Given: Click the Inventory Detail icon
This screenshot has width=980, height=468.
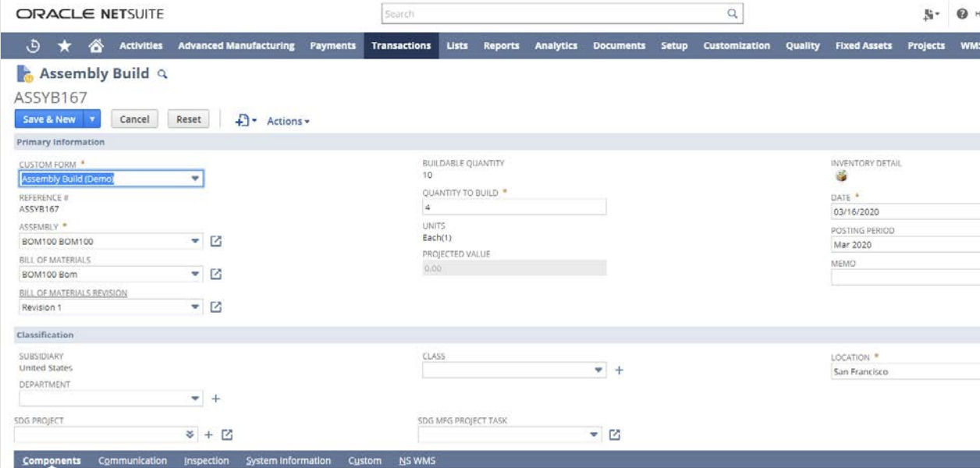Looking at the screenshot, I should [841, 176].
